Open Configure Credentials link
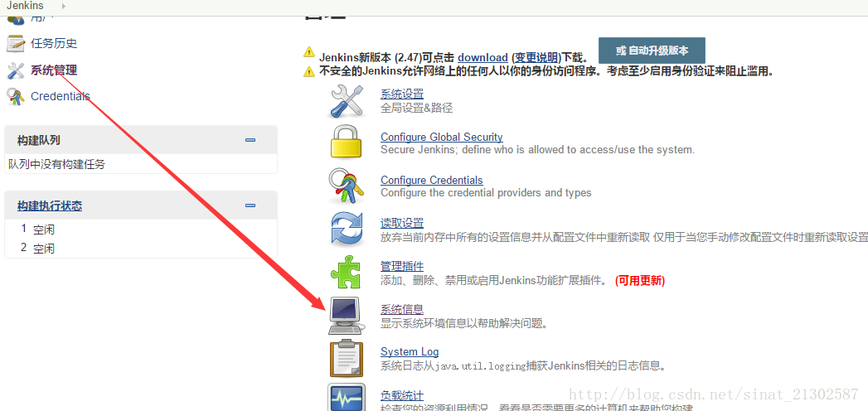Image resolution: width=868 pixels, height=411 pixels. coord(432,181)
